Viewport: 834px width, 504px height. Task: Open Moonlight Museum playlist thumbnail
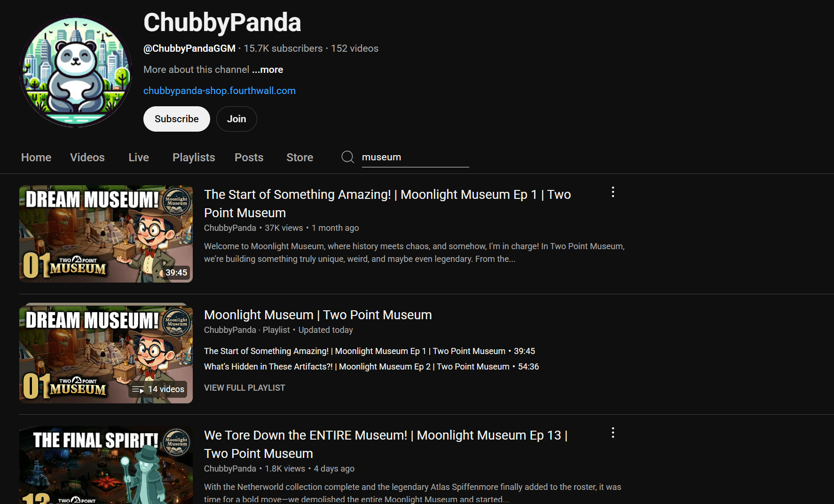click(106, 354)
